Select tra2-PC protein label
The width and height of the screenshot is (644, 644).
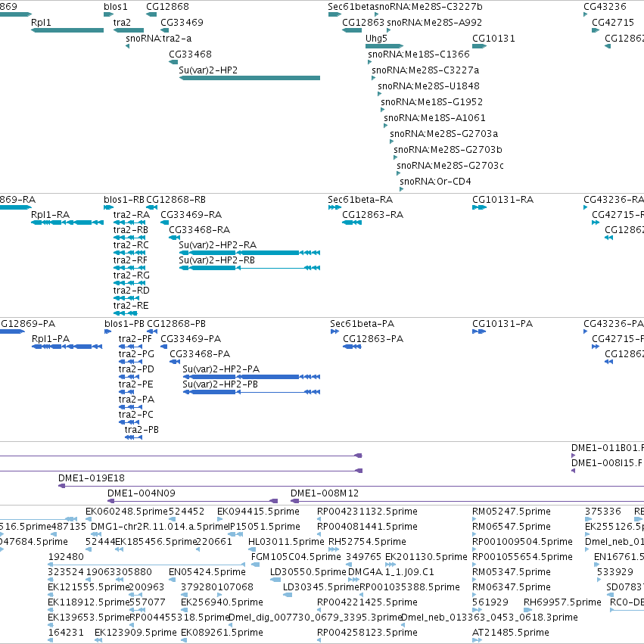pyautogui.click(x=136, y=415)
